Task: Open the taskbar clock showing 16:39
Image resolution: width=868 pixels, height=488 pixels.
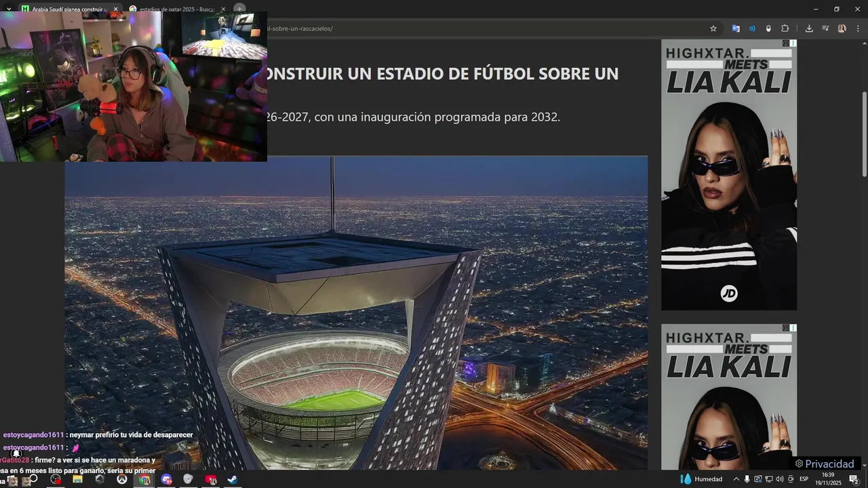Action: pos(828,479)
